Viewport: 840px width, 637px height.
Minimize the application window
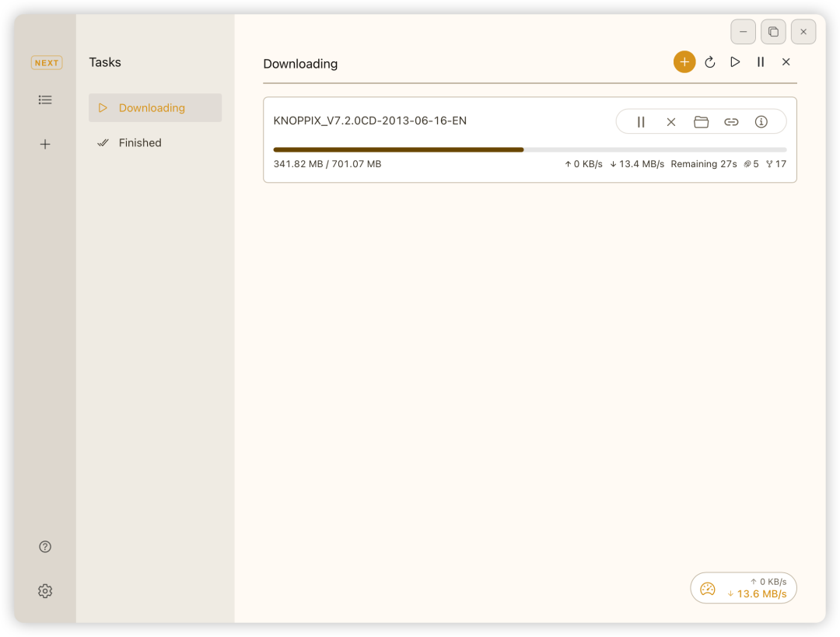click(x=743, y=32)
